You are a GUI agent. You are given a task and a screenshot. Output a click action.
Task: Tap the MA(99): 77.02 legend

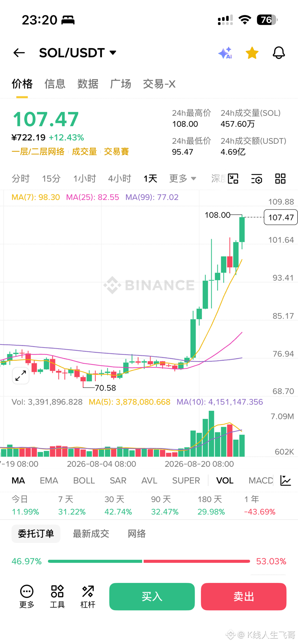[152, 197]
